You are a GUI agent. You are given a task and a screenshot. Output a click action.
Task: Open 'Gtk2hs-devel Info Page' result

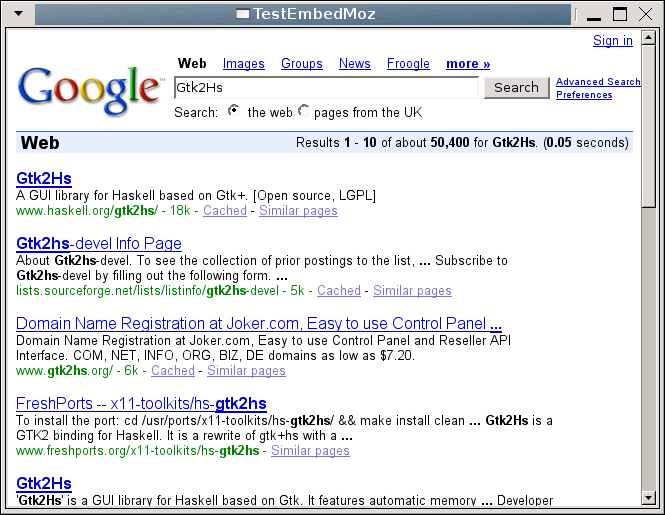[x=99, y=244]
